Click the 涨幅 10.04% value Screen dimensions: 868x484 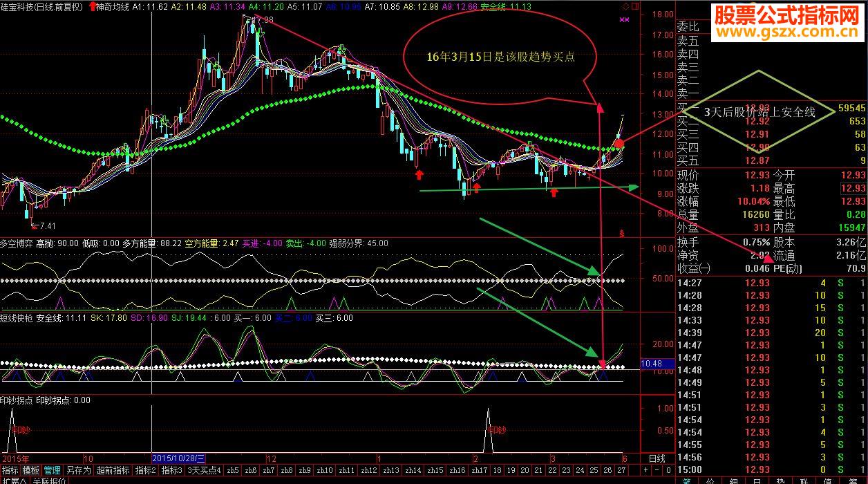(x=754, y=201)
